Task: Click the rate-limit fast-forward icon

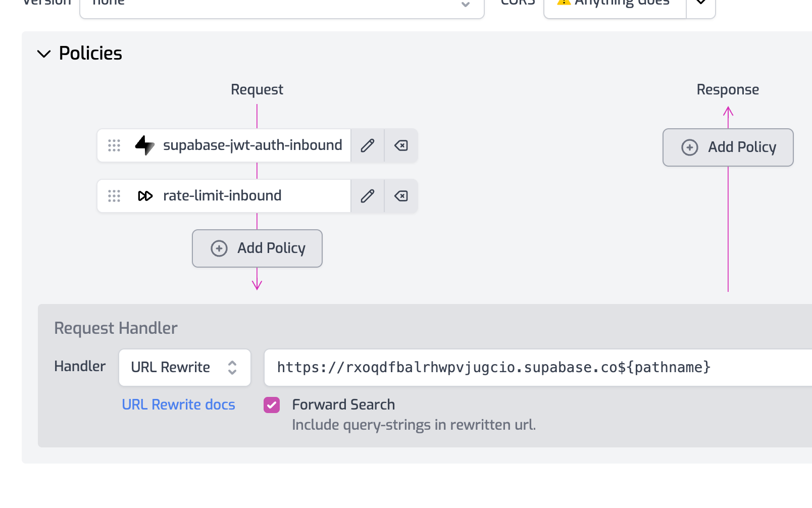Action: tap(145, 196)
